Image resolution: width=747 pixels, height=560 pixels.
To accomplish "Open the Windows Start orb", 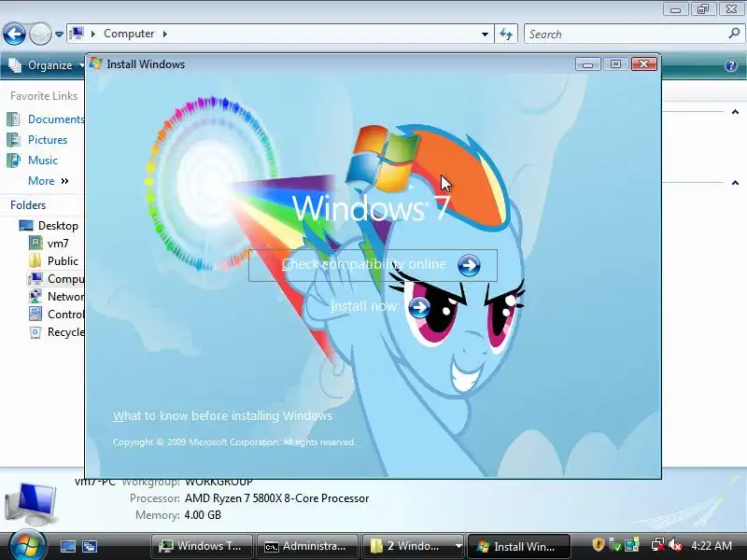I will click(26, 544).
